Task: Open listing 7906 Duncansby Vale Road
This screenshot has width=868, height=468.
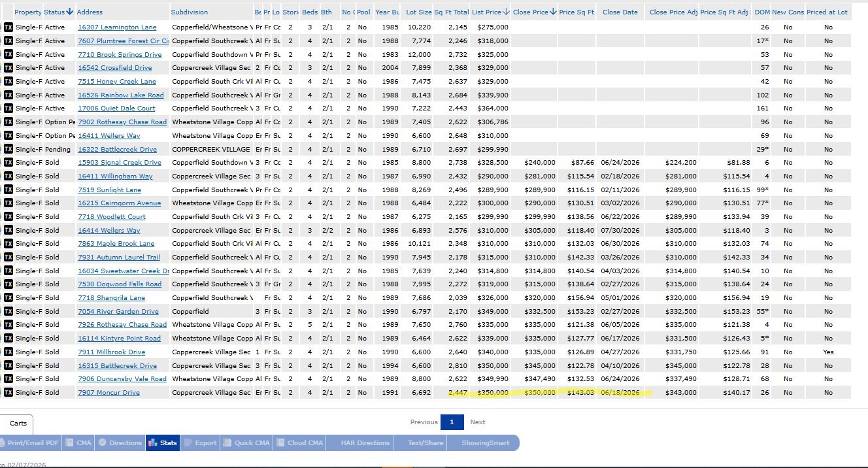Action: pos(122,378)
